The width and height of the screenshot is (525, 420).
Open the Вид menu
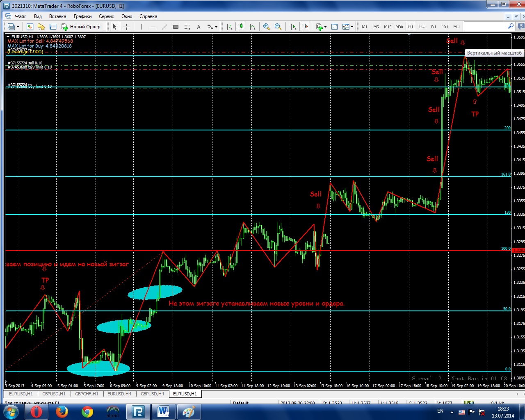[38, 16]
